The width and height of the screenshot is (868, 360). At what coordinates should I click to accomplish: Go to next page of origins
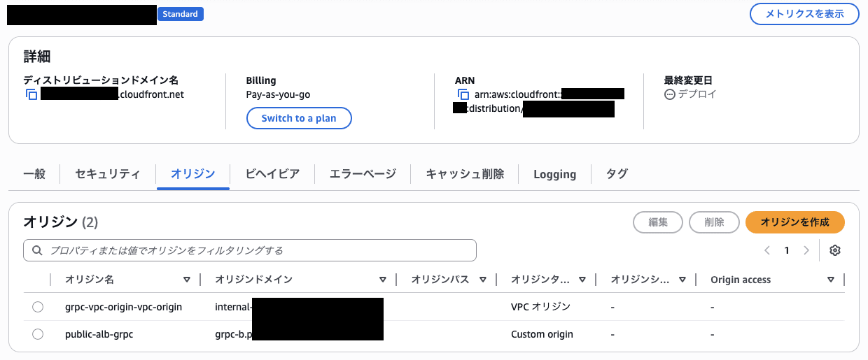pos(806,250)
